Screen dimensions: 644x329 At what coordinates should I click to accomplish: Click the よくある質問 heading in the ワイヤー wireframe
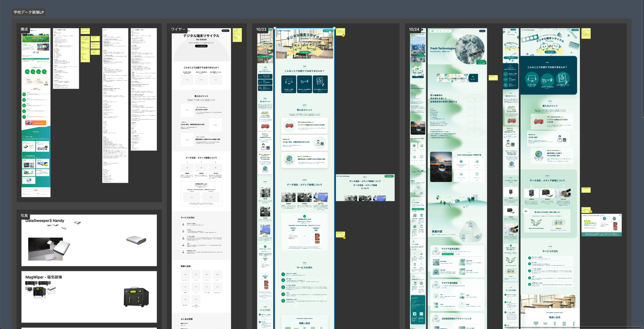click(186, 319)
